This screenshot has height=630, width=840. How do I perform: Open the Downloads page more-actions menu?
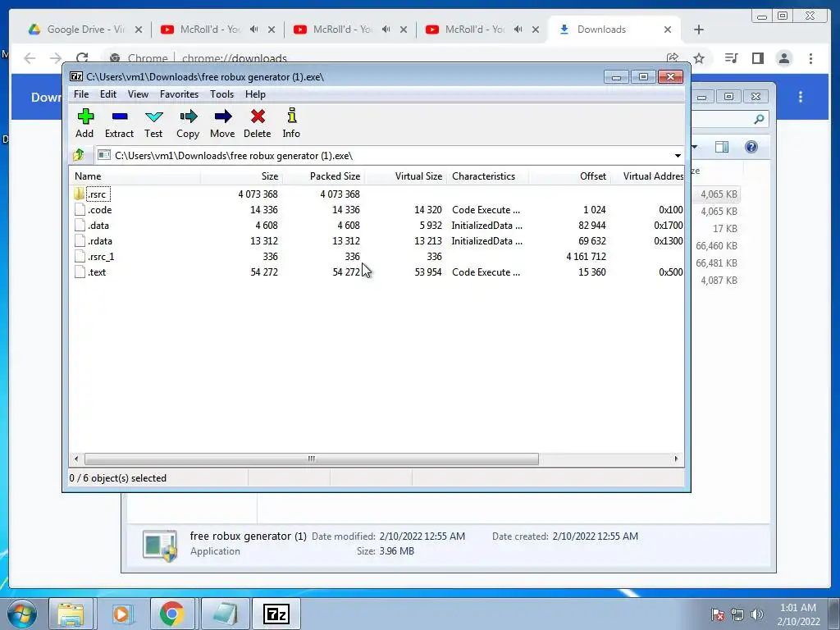coord(801,97)
